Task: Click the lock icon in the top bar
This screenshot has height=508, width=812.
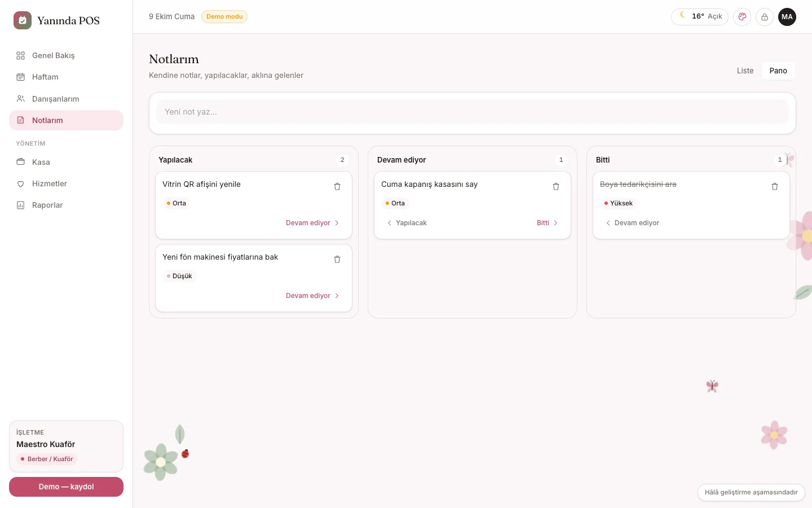Action: click(x=765, y=17)
